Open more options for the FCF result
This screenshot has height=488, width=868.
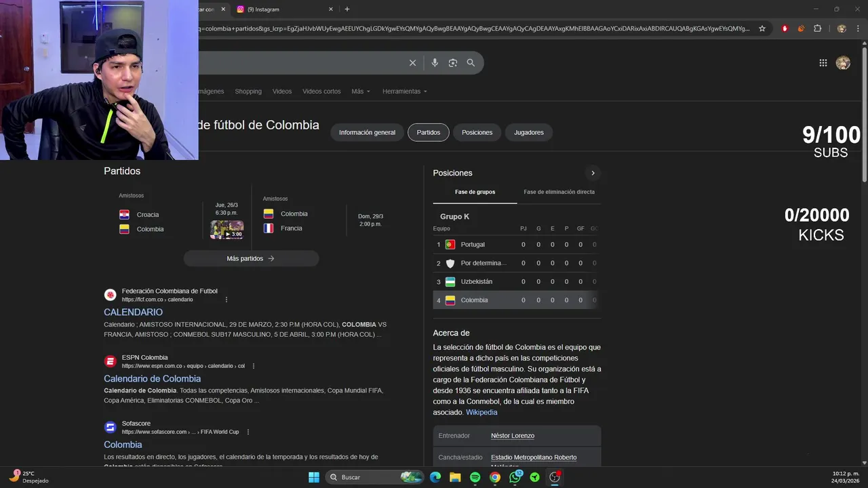pos(226,300)
